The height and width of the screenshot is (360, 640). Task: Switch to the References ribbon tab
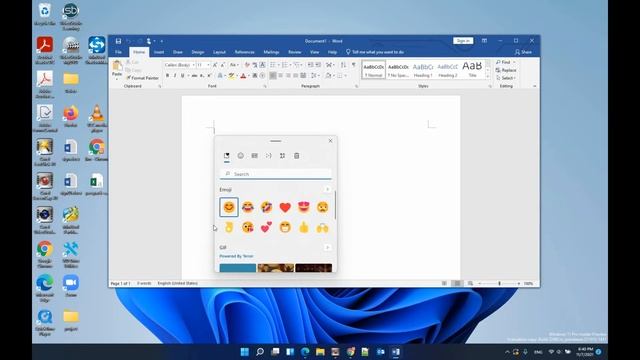[244, 52]
